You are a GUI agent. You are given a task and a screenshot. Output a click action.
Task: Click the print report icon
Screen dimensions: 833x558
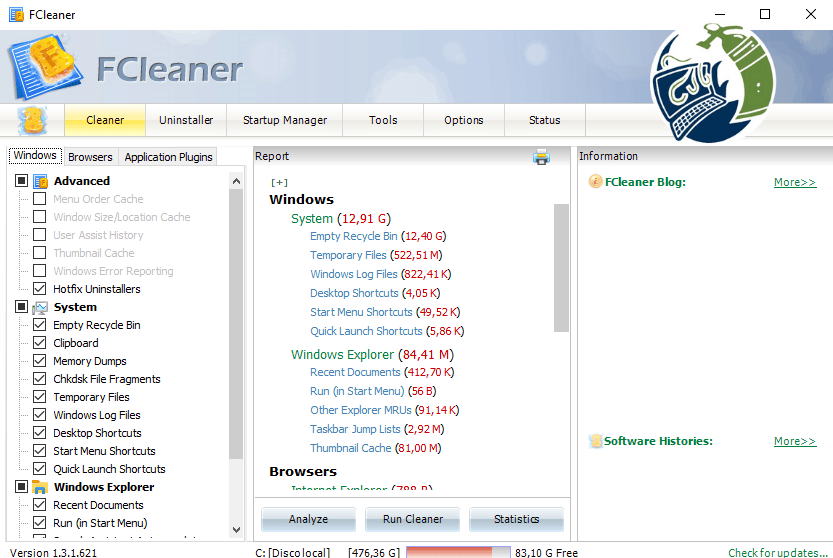(x=541, y=157)
